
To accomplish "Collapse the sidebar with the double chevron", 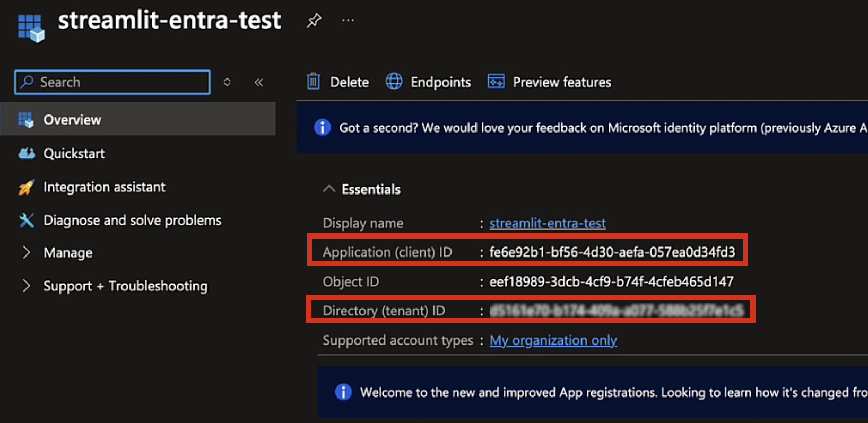I will click(259, 82).
